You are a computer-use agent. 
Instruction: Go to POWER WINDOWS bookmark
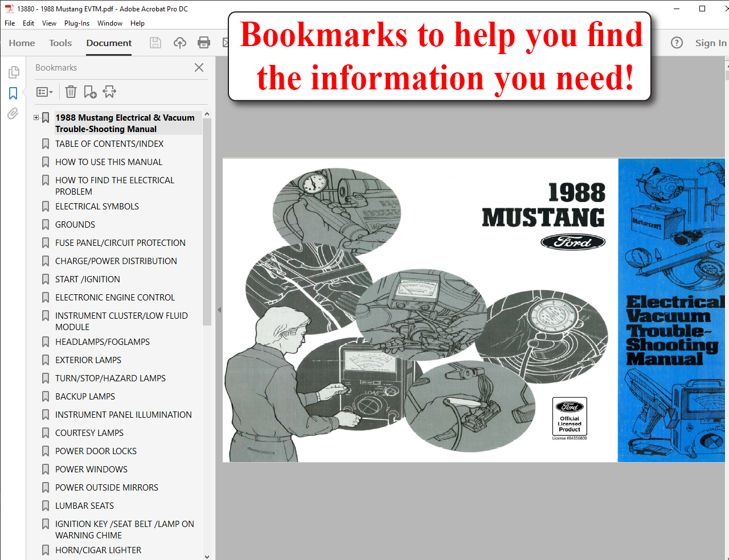(x=91, y=470)
